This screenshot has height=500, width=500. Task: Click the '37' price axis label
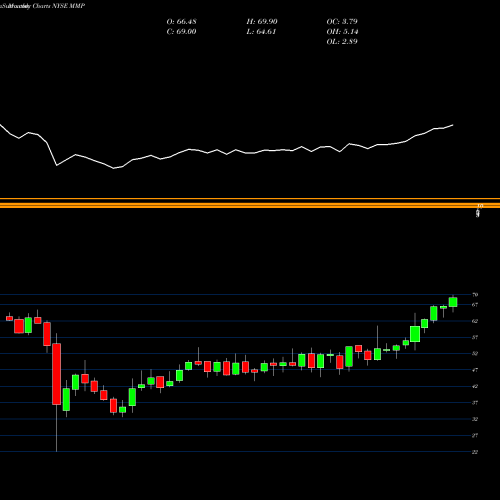475,403
